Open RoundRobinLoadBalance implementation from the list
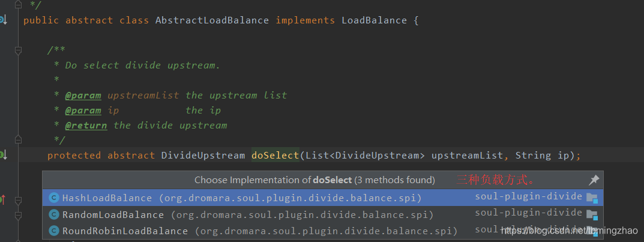This screenshot has width=644, height=242. coord(323,231)
